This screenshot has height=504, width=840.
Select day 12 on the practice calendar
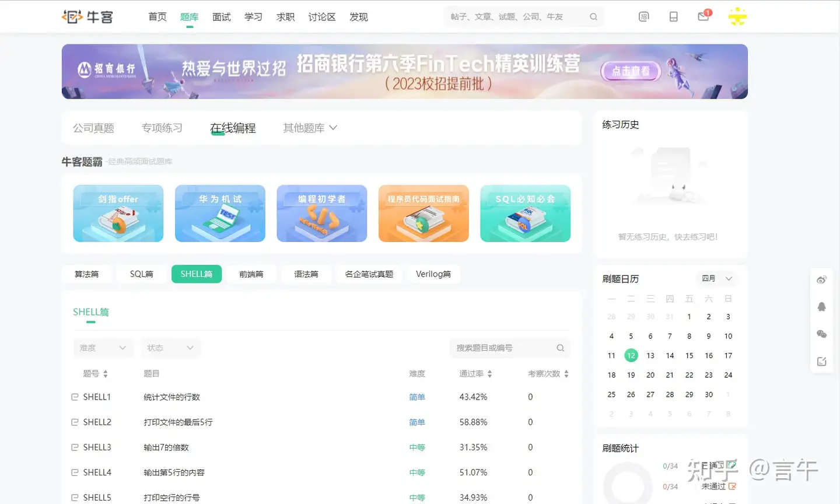(631, 355)
